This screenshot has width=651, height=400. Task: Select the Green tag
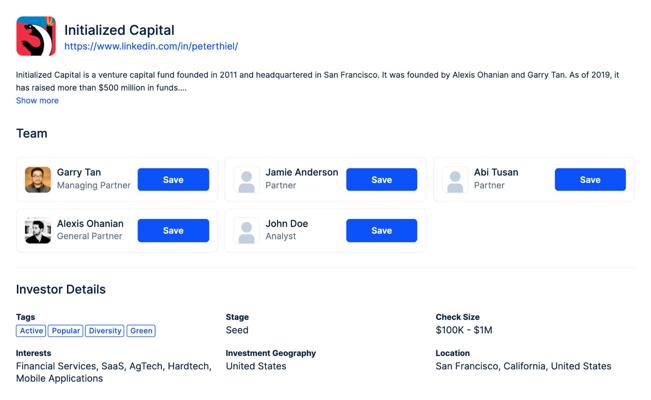(x=141, y=331)
